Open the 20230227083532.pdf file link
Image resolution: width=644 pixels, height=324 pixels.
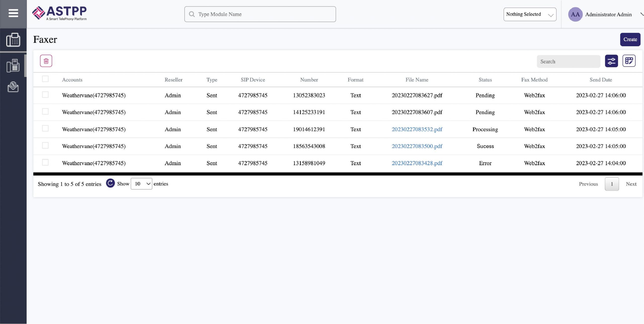click(x=417, y=129)
